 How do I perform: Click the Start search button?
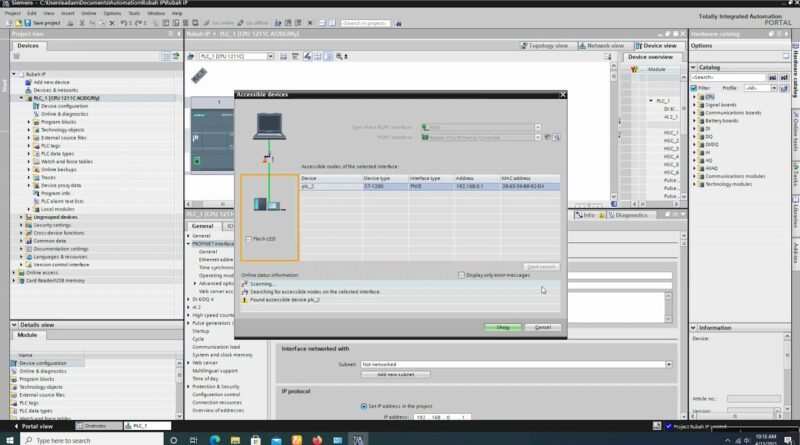(541, 267)
